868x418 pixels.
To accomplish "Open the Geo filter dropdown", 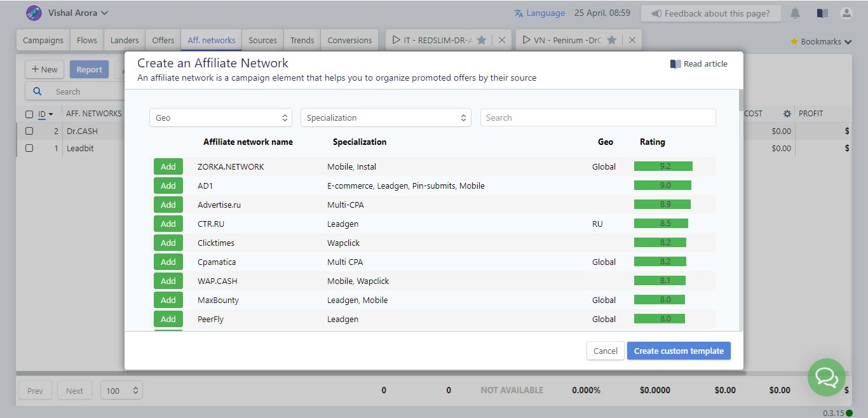I will point(220,118).
